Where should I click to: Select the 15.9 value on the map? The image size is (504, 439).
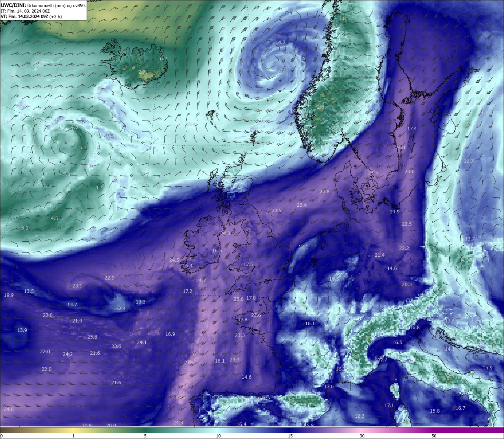pyautogui.click(x=487, y=368)
